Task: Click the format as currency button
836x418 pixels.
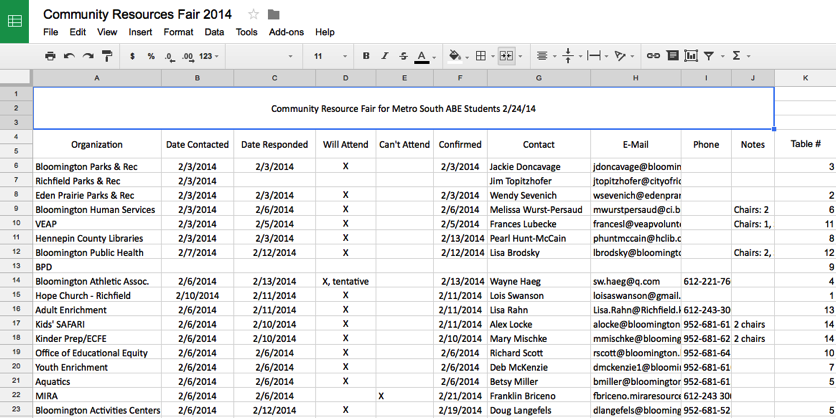Action: (x=132, y=56)
